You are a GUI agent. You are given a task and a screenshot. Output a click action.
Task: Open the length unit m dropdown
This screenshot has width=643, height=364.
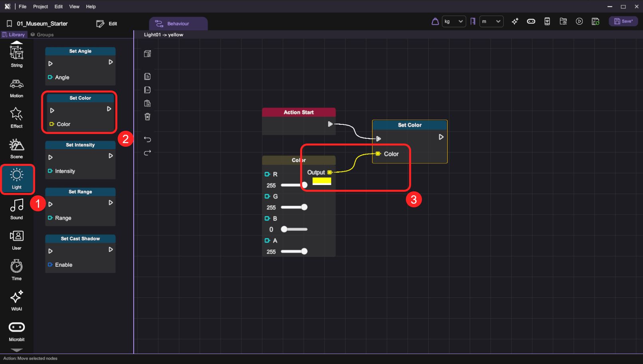491,22
